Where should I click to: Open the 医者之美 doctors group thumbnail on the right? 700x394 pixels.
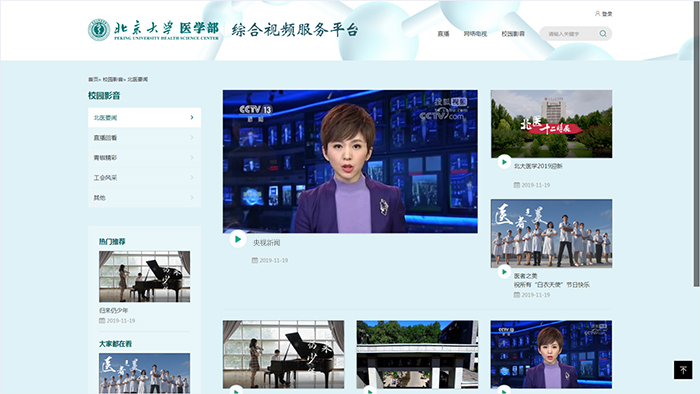coord(551,233)
